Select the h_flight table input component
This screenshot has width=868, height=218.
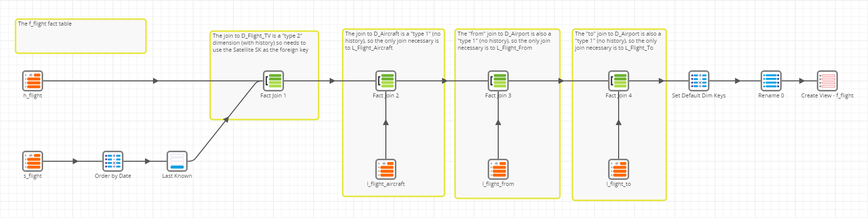(x=33, y=81)
